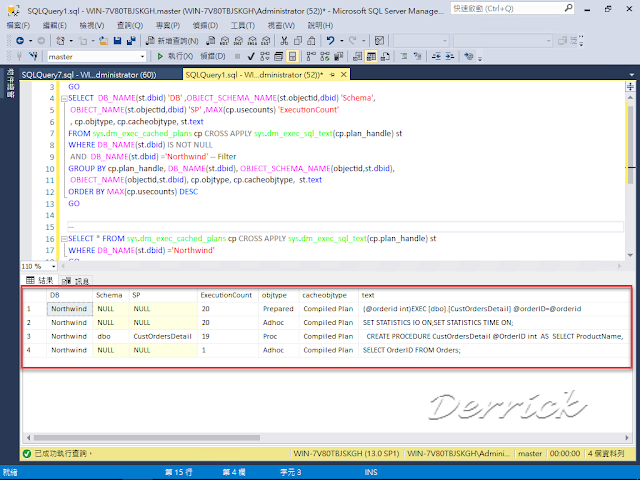Screen dimensions: 640x480
Task: Open the Undo history dropdown arrow
Action: 341,40
